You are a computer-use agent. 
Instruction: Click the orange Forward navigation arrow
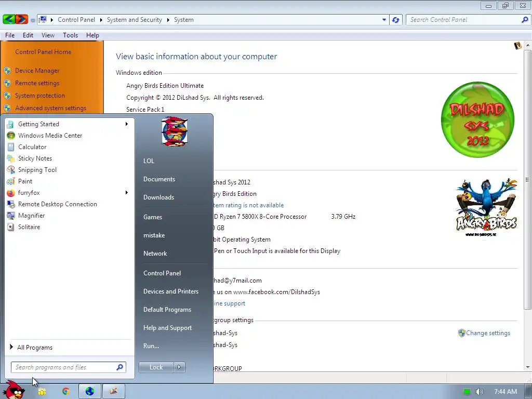tap(21, 19)
